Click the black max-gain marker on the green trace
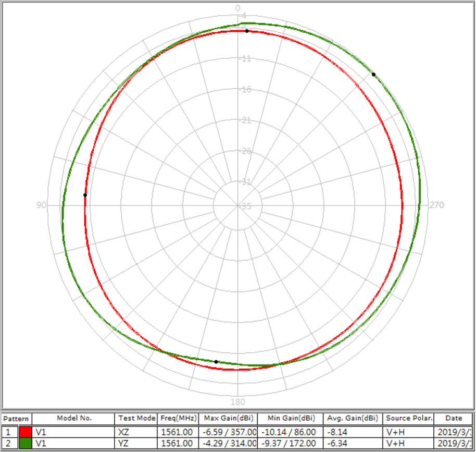 click(x=374, y=75)
